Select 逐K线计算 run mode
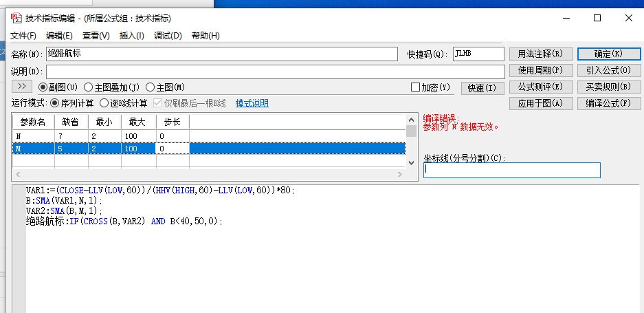 (x=124, y=103)
